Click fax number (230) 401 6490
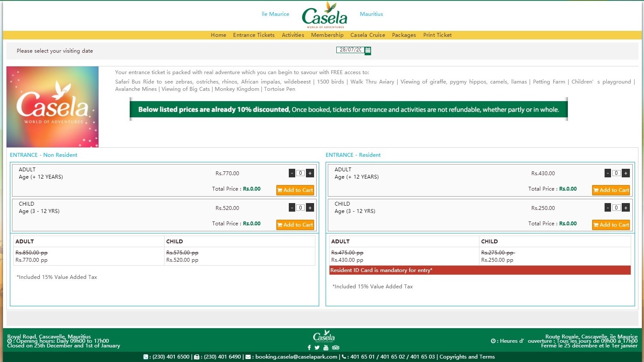The image size is (644, 362). point(222,357)
